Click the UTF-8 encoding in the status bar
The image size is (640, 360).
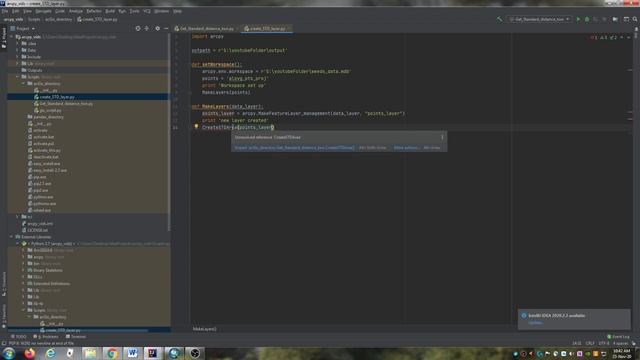[604, 343]
